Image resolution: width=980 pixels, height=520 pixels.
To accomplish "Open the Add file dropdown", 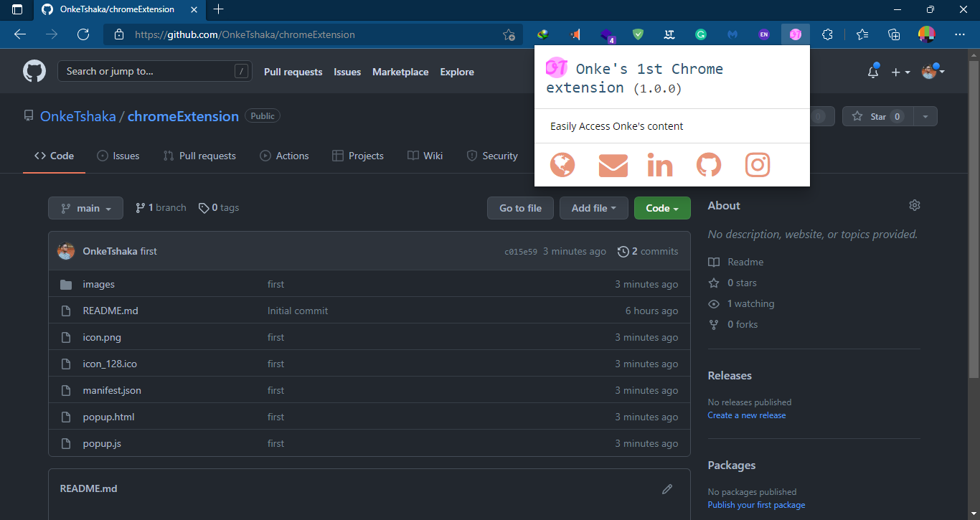I will 593,208.
